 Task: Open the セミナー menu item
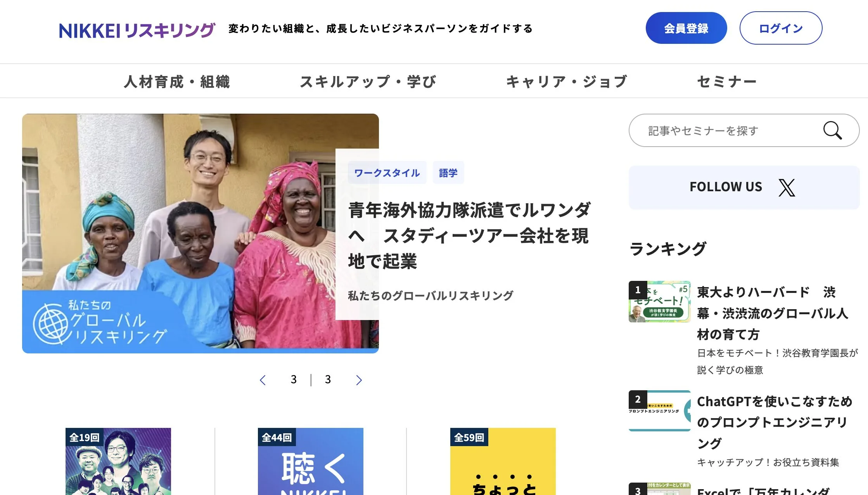(x=727, y=81)
